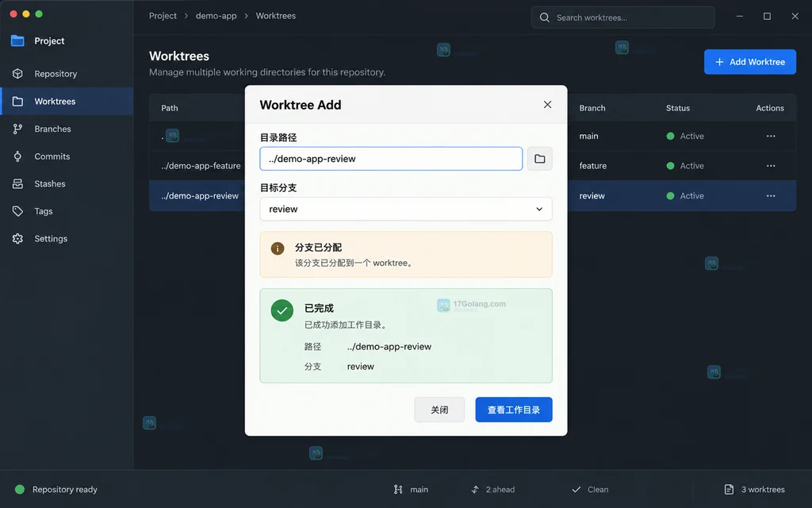812x508 pixels.
Task: Close the Worktree Add dialog with X
Action: [547, 104]
